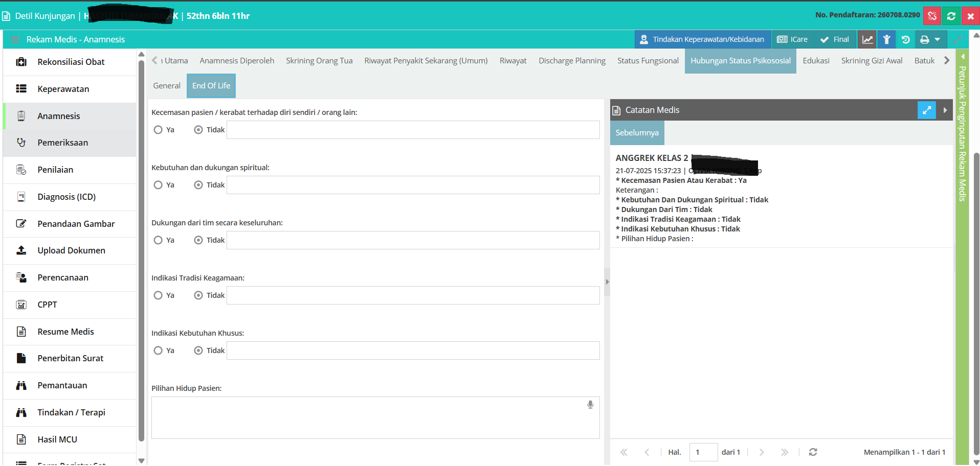Screen dimensions: 980x466
Task: Refresh the Catatan Medis pager list
Action: pos(813,452)
